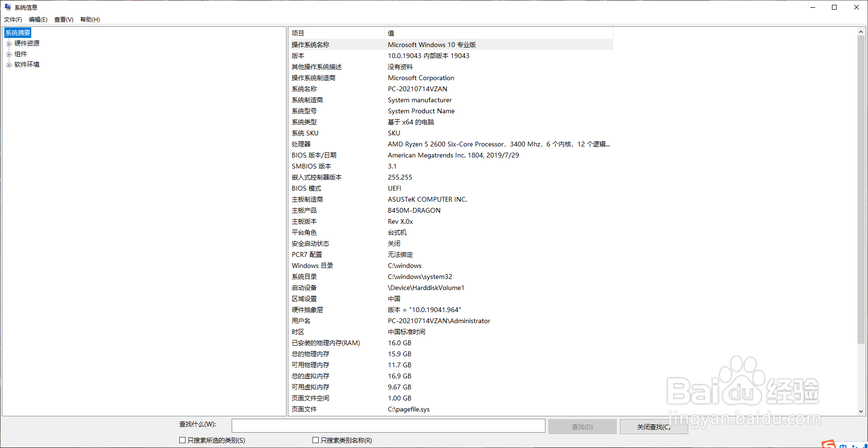Select the BIOS 模式 row
Screen dimensions: 868x448
pyautogui.click(x=451, y=188)
